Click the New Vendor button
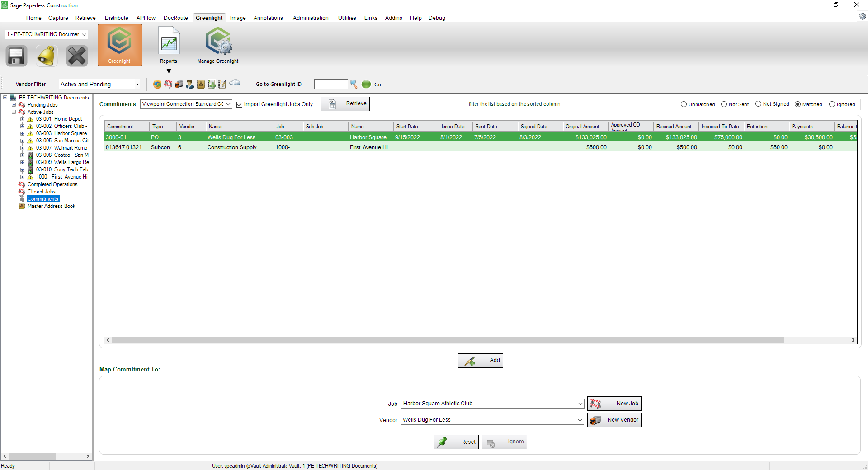The height and width of the screenshot is (470, 868). 614,420
